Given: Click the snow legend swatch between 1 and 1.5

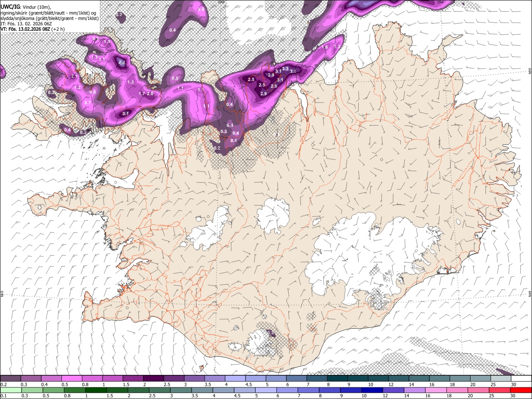Looking at the screenshot, I should tap(113, 379).
